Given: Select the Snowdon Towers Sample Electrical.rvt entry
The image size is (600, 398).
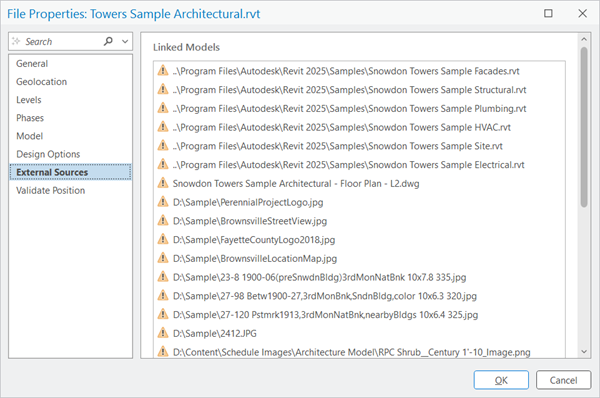Looking at the screenshot, I should point(349,165).
